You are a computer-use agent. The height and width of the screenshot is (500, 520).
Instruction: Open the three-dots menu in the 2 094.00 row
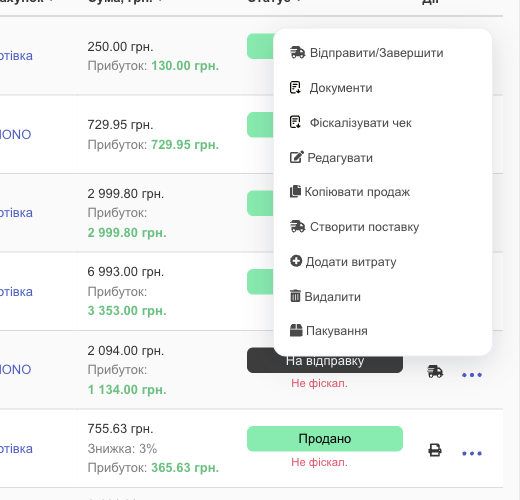click(x=472, y=375)
